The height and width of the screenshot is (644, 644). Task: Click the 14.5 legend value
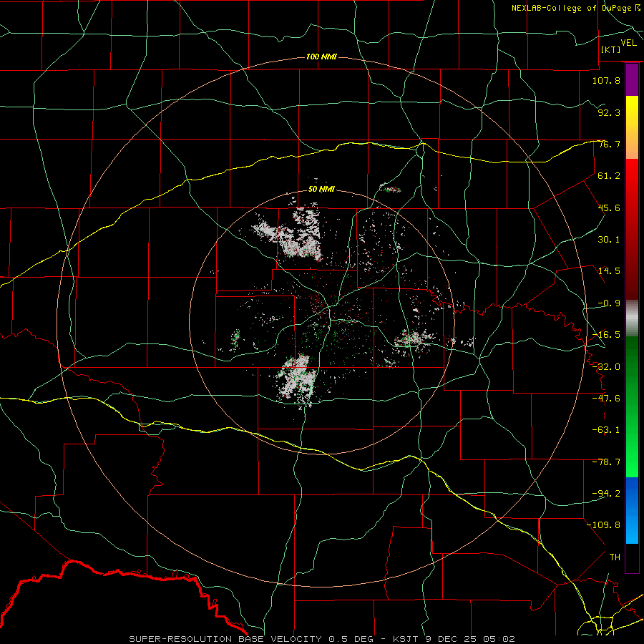pos(609,271)
